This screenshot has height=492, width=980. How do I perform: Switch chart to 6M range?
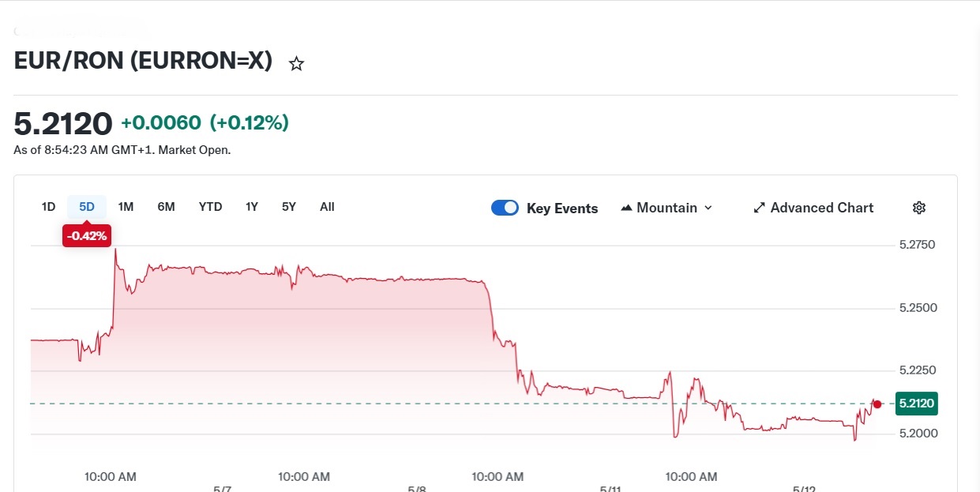[166, 207]
